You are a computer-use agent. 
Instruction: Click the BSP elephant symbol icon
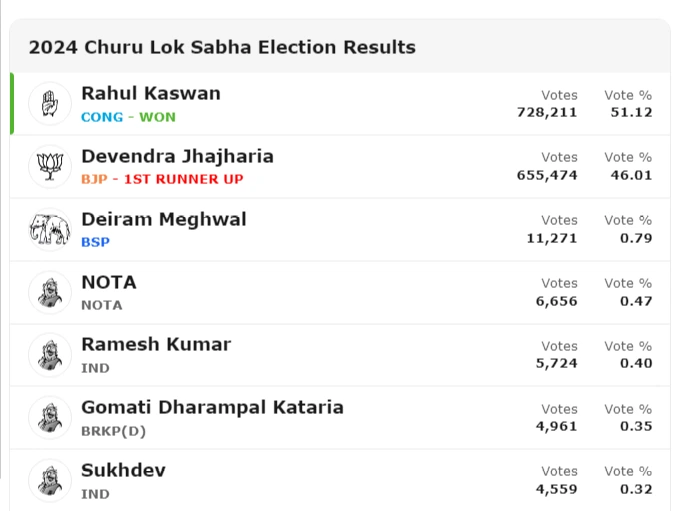[x=50, y=229]
